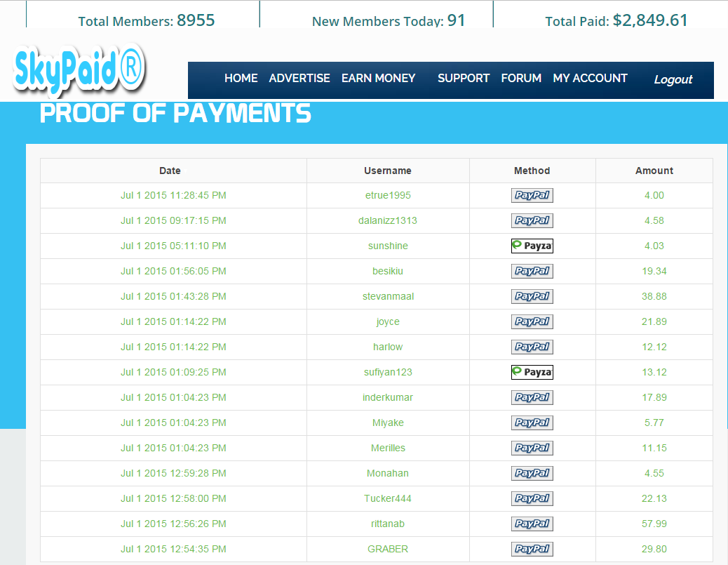Click PayPal icon in besikiu row
Image resolution: width=728 pixels, height=565 pixels.
532,271
